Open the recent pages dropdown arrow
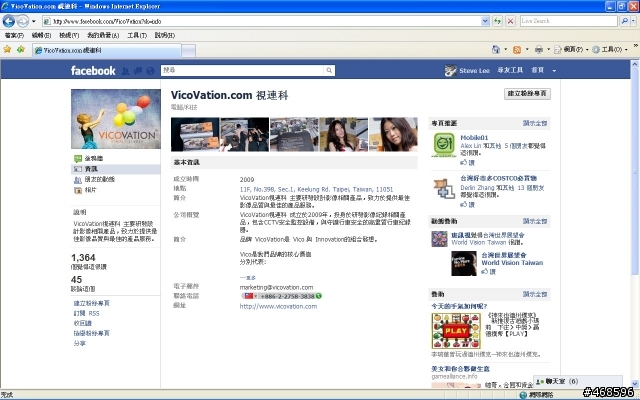This screenshot has height=400, width=640. [34, 21]
